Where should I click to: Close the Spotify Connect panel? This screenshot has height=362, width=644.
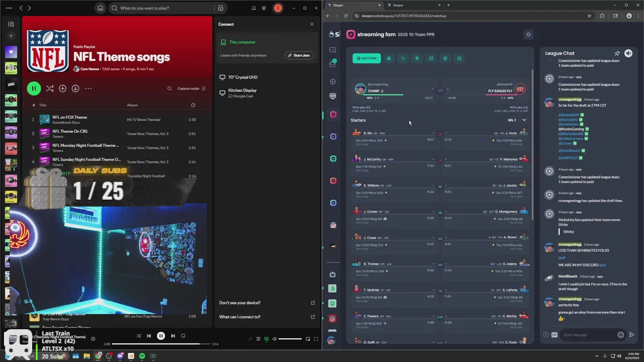click(311, 24)
